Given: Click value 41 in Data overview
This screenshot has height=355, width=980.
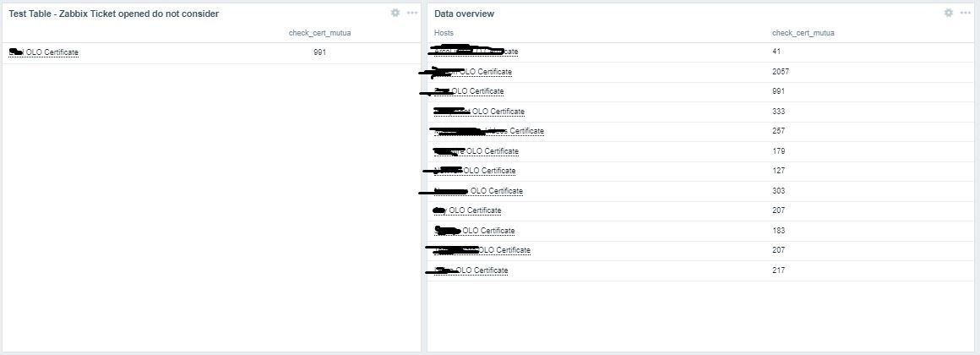Looking at the screenshot, I should (x=776, y=52).
